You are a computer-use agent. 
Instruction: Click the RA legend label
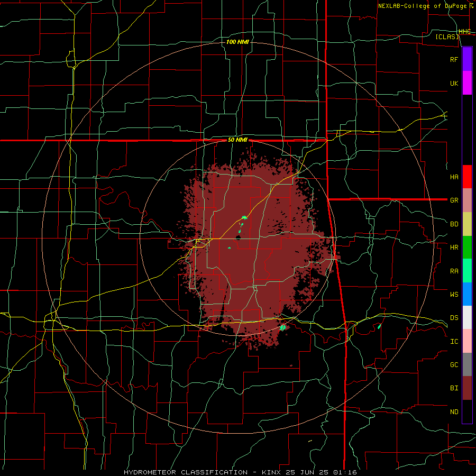coord(454,271)
